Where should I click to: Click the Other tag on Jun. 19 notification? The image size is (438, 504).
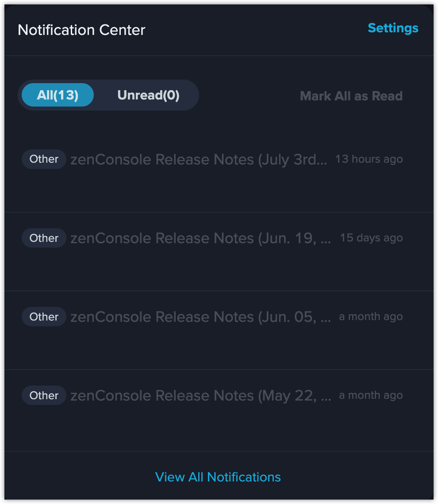(x=44, y=238)
